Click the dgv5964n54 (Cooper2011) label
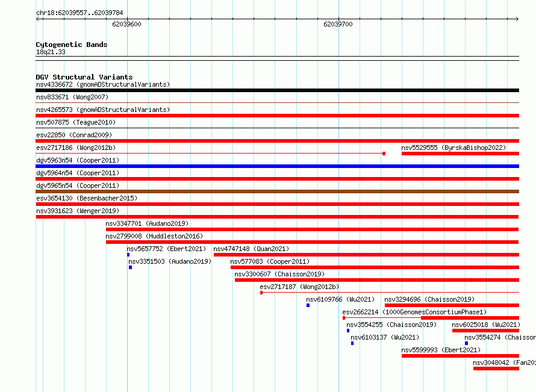 point(78,173)
